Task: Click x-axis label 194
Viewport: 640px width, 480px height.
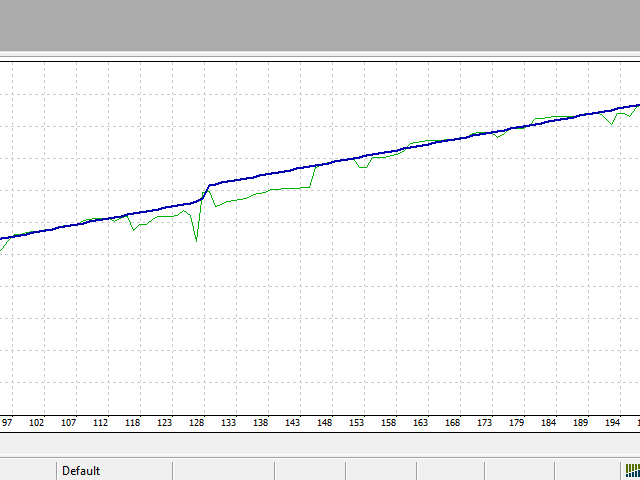Action: (x=613, y=423)
